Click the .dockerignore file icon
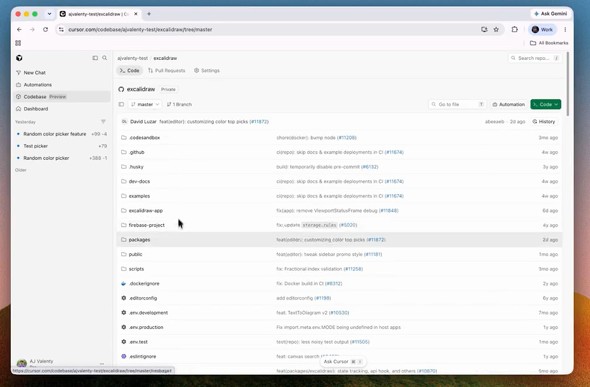Image resolution: width=590 pixels, height=387 pixels. (123, 284)
